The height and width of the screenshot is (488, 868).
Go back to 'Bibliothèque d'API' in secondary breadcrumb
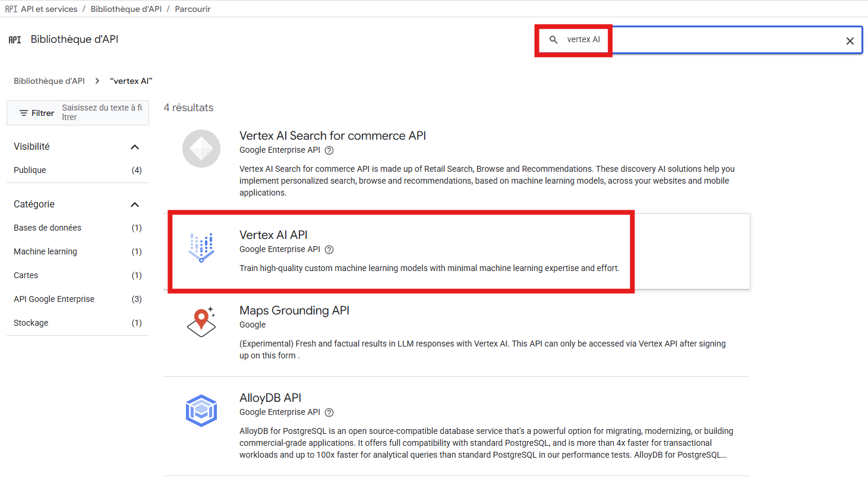pyautogui.click(x=49, y=81)
